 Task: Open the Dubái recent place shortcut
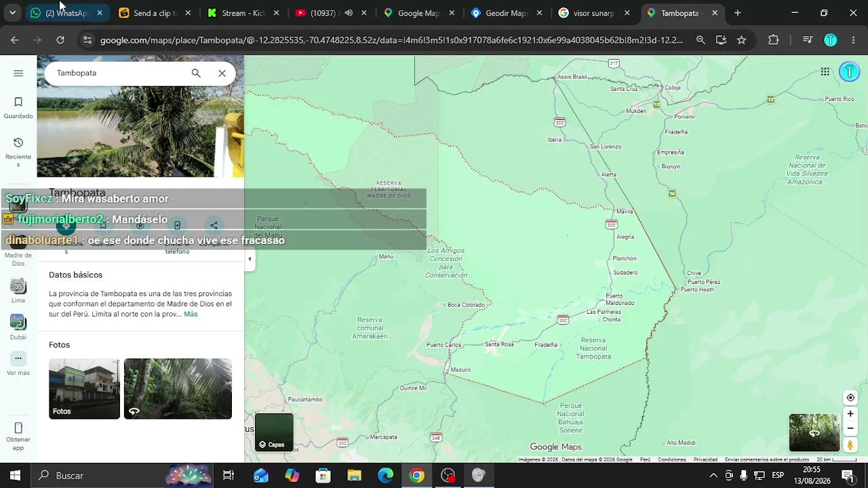[18, 328]
